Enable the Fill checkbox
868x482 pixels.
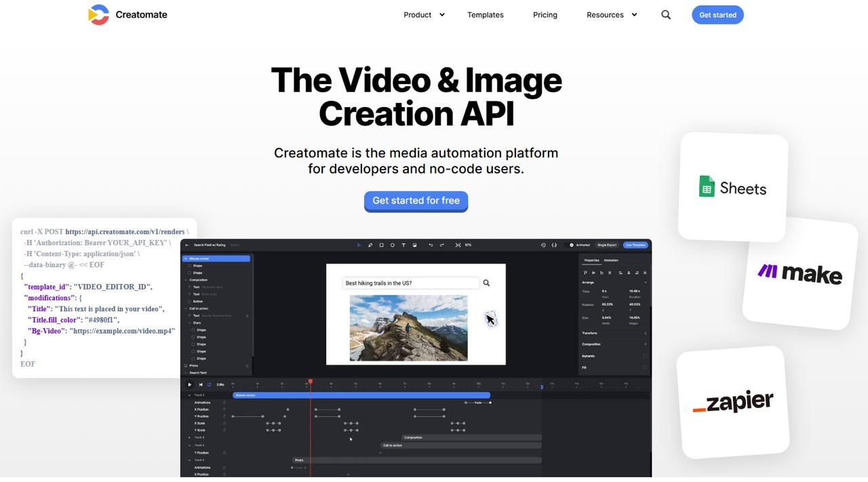point(645,367)
